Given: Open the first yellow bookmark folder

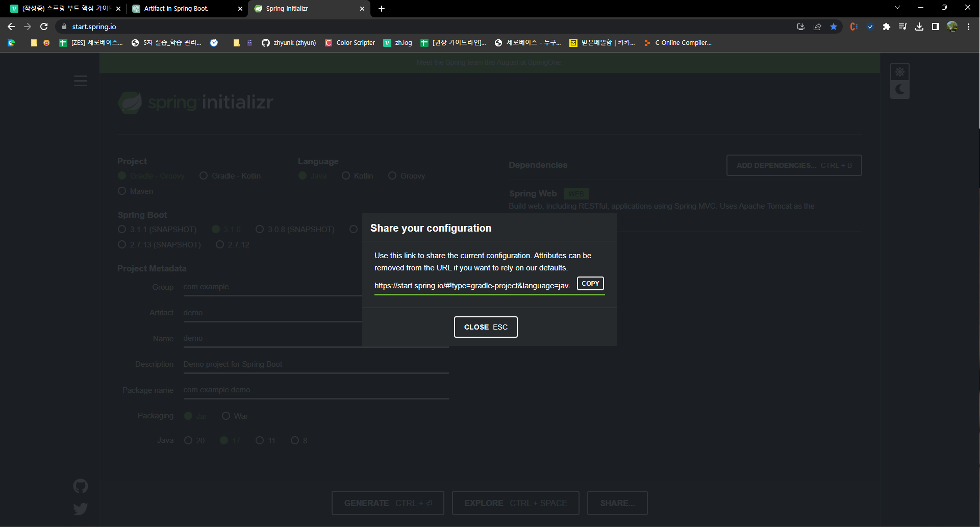Looking at the screenshot, I should click(34, 43).
